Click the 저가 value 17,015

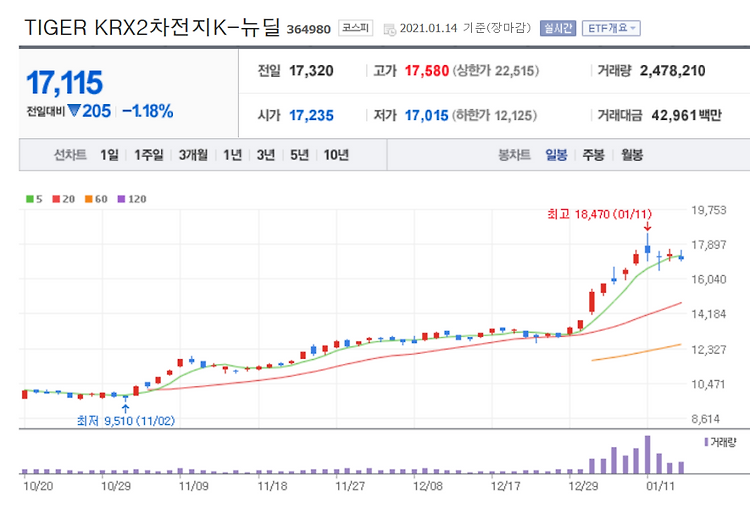pos(427,115)
